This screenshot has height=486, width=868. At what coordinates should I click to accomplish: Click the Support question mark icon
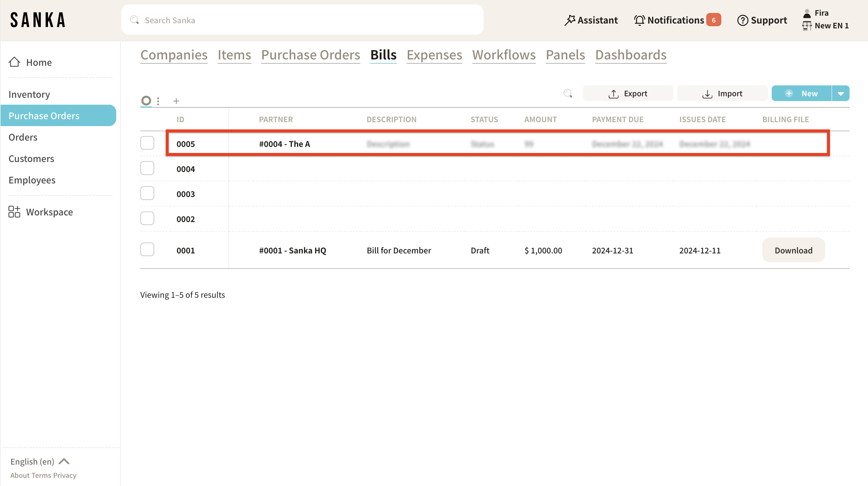[x=743, y=20]
